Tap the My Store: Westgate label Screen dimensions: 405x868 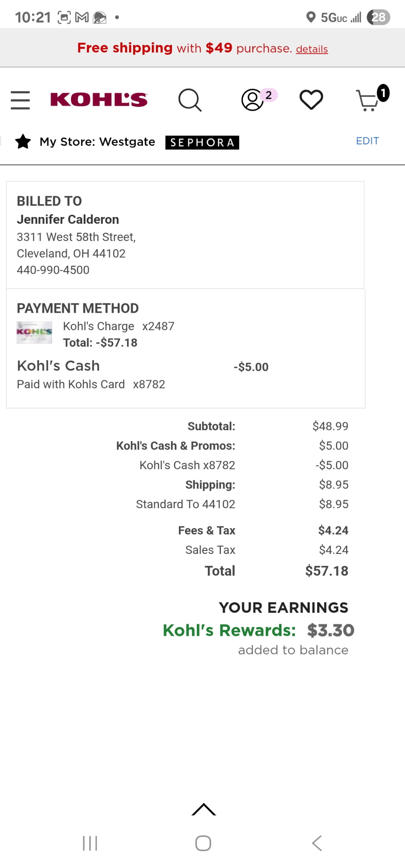(x=97, y=142)
